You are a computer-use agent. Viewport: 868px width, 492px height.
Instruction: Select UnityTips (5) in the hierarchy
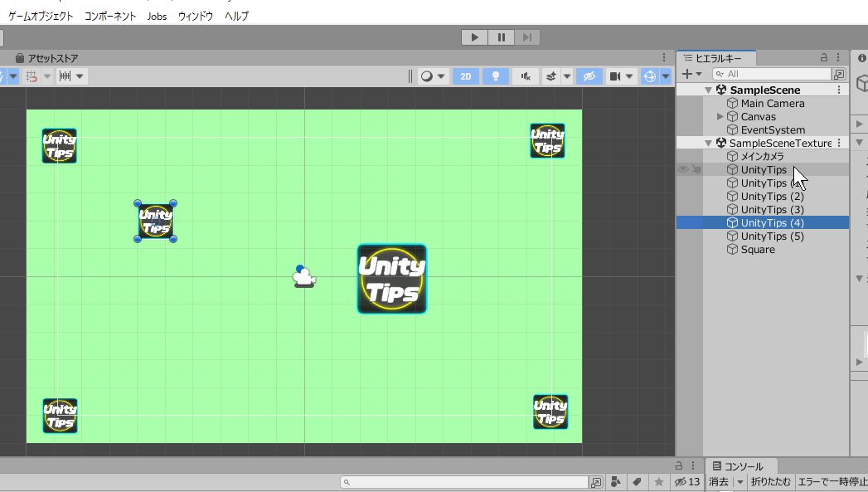[772, 236]
